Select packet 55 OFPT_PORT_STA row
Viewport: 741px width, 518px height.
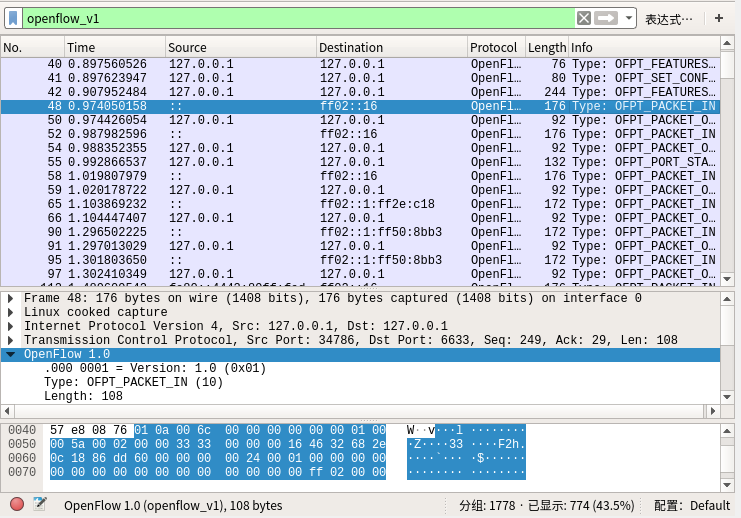tap(360, 162)
